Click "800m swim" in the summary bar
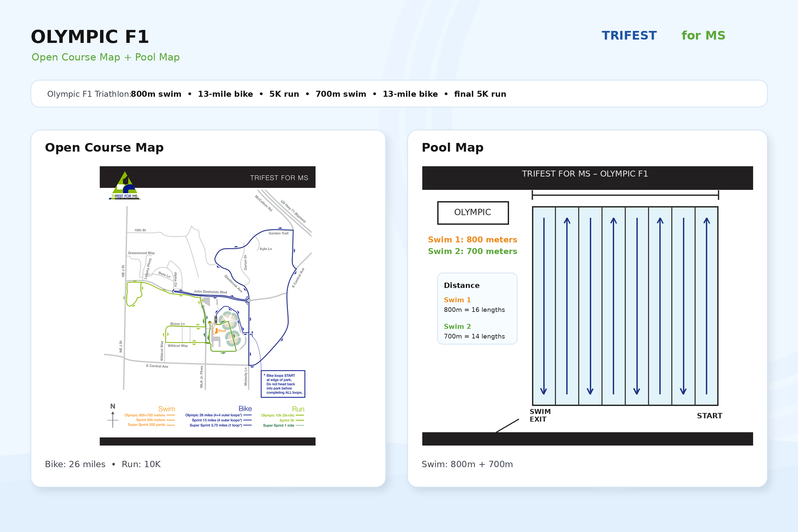Screen dimensions: 798x532 tap(156, 94)
